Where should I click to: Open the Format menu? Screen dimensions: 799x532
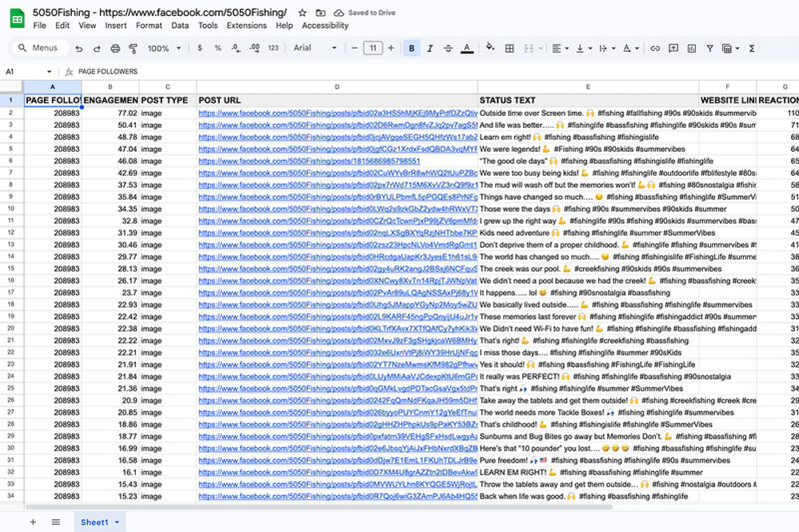pos(149,25)
